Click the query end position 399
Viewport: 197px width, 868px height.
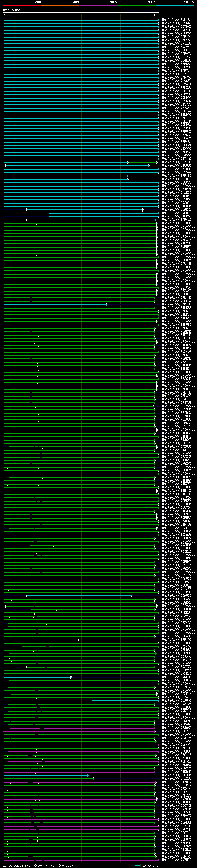pyautogui.click(x=155, y=15)
